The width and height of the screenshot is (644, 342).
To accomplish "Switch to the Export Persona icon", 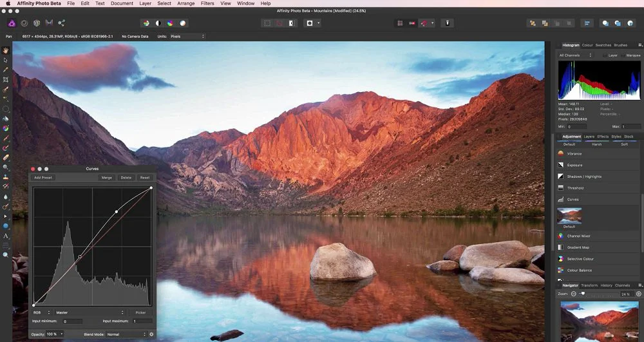I will tap(61, 23).
